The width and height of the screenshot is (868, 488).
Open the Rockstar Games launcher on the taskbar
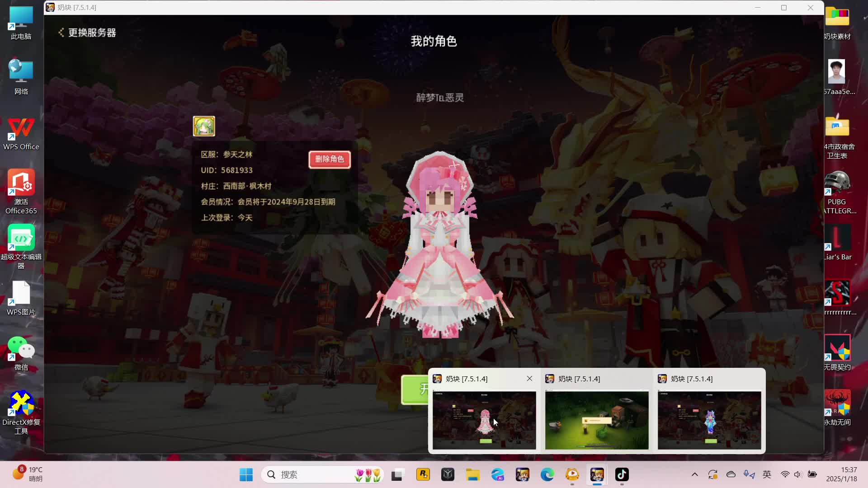(423, 475)
